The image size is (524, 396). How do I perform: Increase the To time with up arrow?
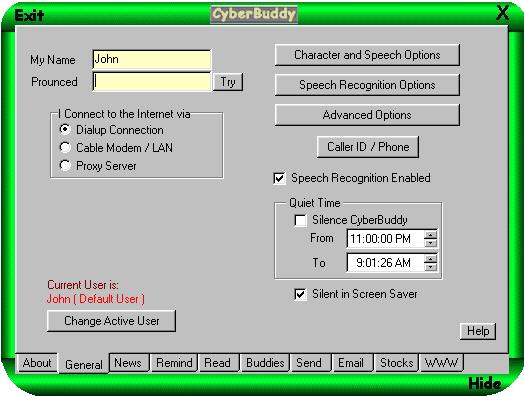click(430, 258)
